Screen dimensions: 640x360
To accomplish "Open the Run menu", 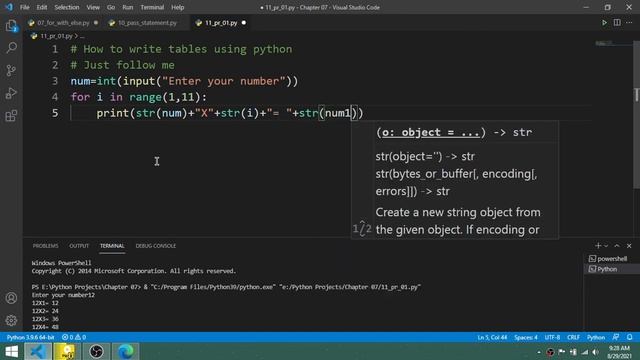I will 127,7.
